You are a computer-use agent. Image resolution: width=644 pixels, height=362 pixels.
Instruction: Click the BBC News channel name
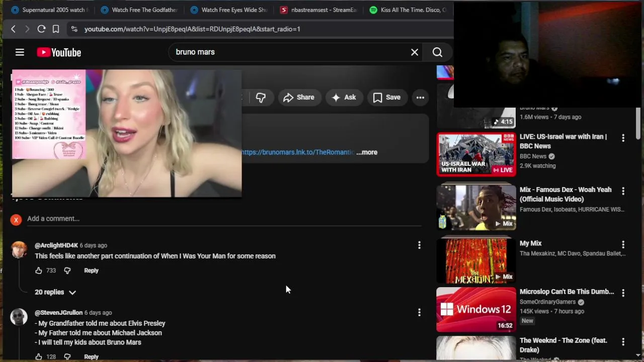pos(533,156)
